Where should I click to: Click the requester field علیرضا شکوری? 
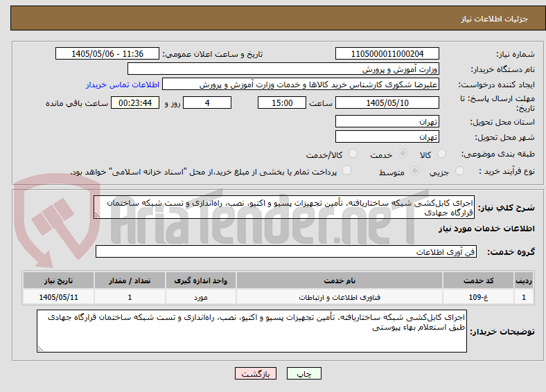[x=301, y=84]
